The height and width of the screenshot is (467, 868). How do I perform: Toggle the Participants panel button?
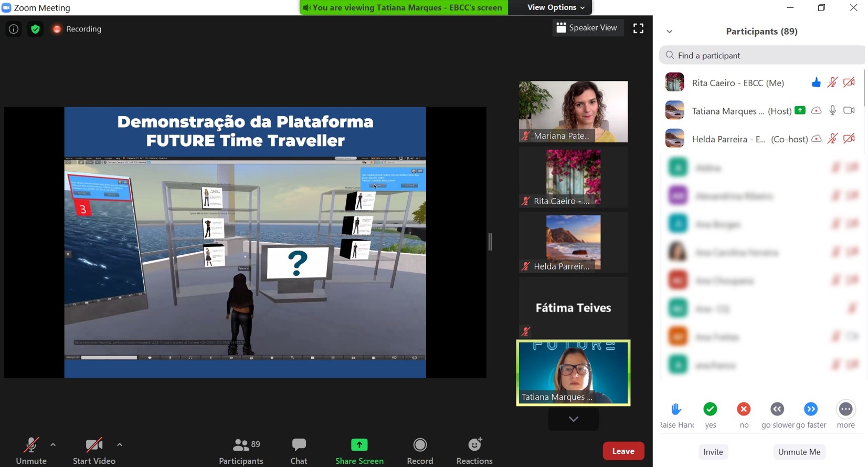(x=241, y=451)
